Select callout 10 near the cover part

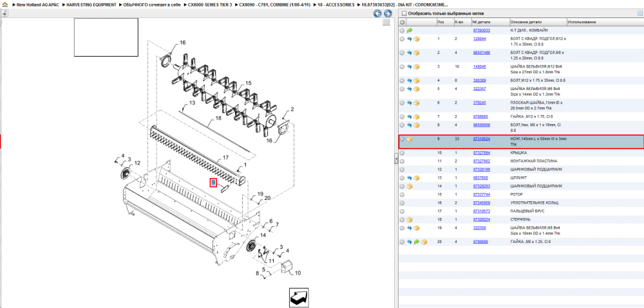[298, 273]
